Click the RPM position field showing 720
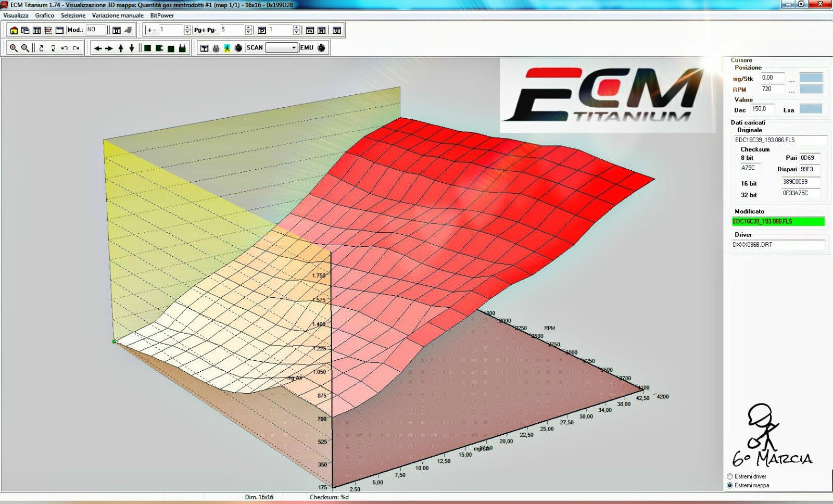Image resolution: width=833 pixels, height=504 pixels. tap(773, 89)
